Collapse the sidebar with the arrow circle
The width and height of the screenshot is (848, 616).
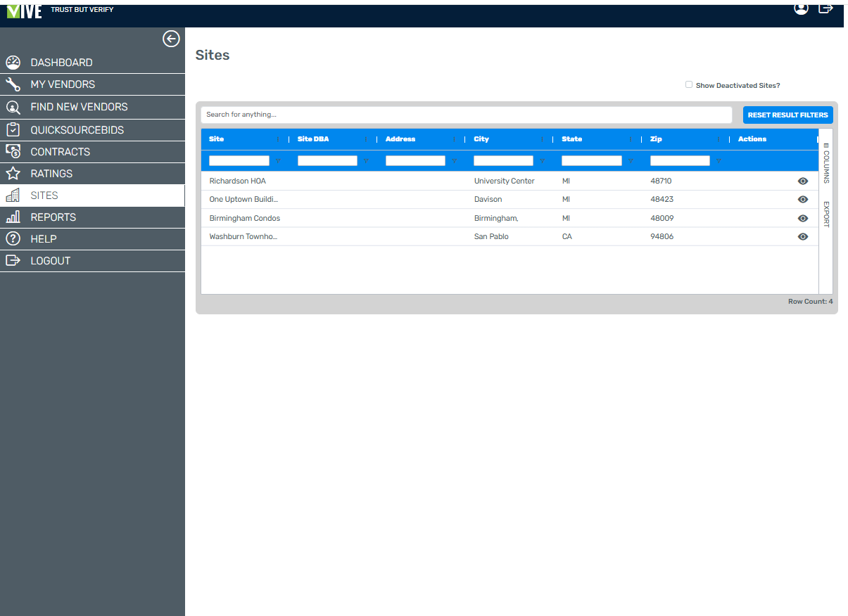pos(171,39)
